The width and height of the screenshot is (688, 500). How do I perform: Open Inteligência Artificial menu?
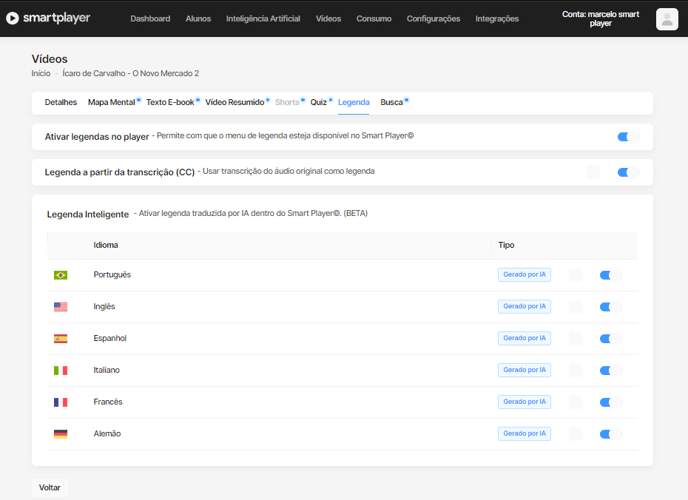263,19
